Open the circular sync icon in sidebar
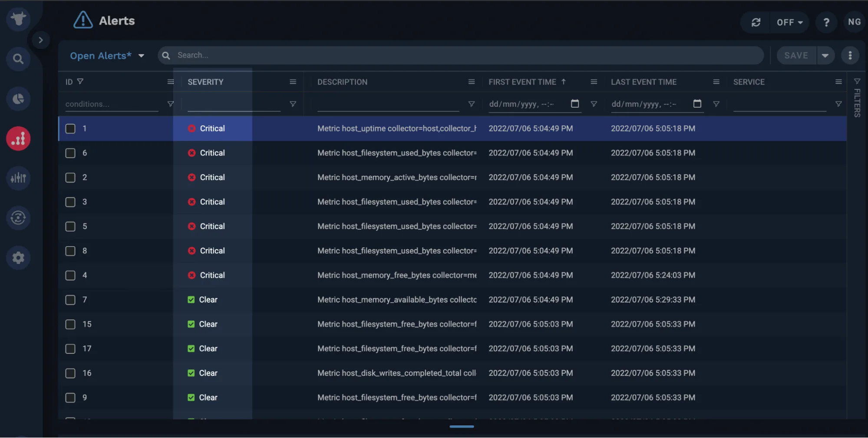Screen dimensions: 868x438 [x=18, y=217]
